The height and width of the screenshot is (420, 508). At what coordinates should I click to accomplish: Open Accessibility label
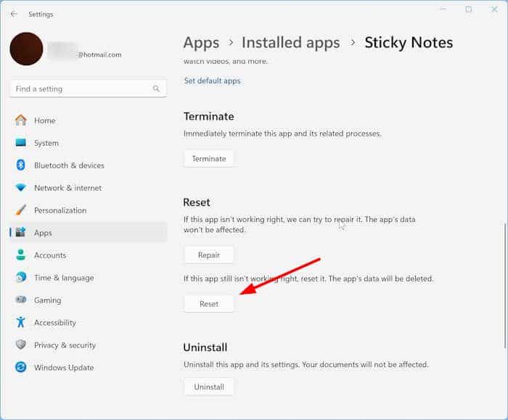(x=55, y=323)
